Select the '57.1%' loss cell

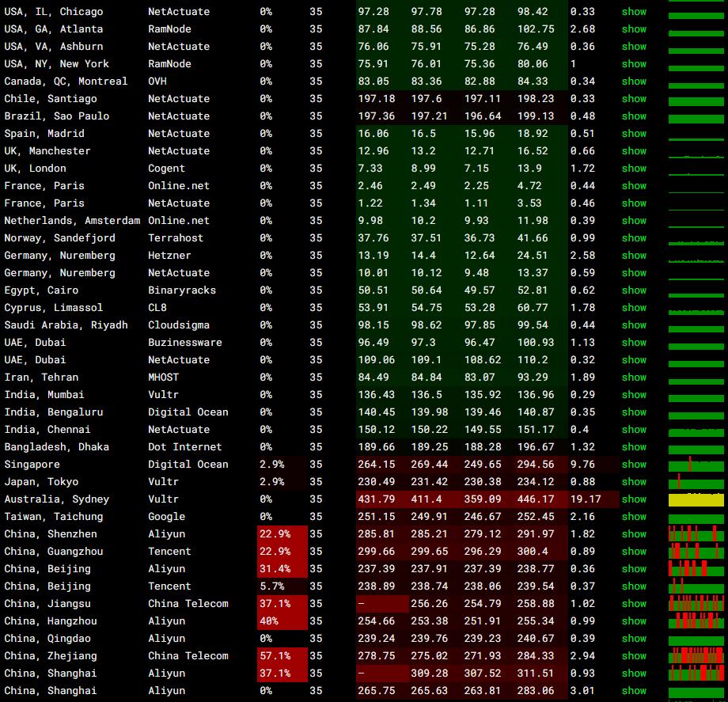[282, 655]
